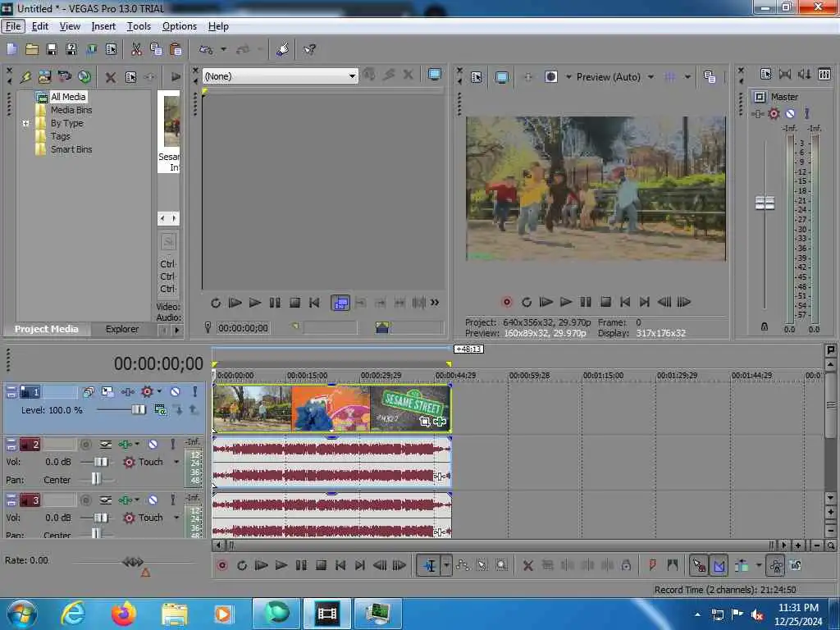Viewport: 840px width, 630px height.
Task: Solo video track 1
Action: 195,391
